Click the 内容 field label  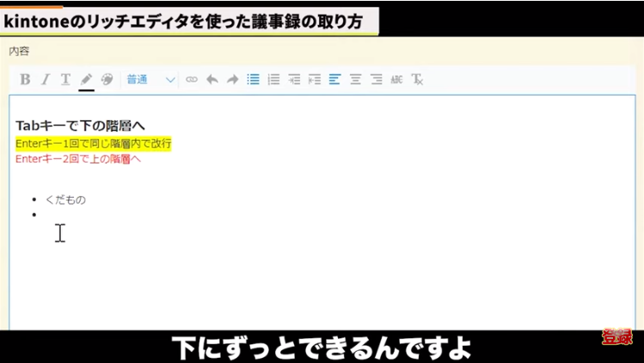[x=19, y=51]
